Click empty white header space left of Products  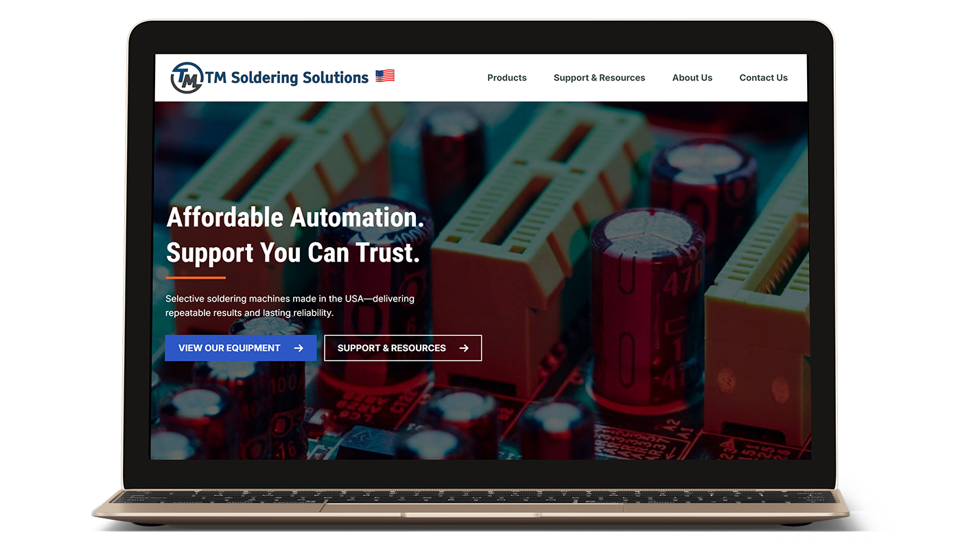[439, 78]
